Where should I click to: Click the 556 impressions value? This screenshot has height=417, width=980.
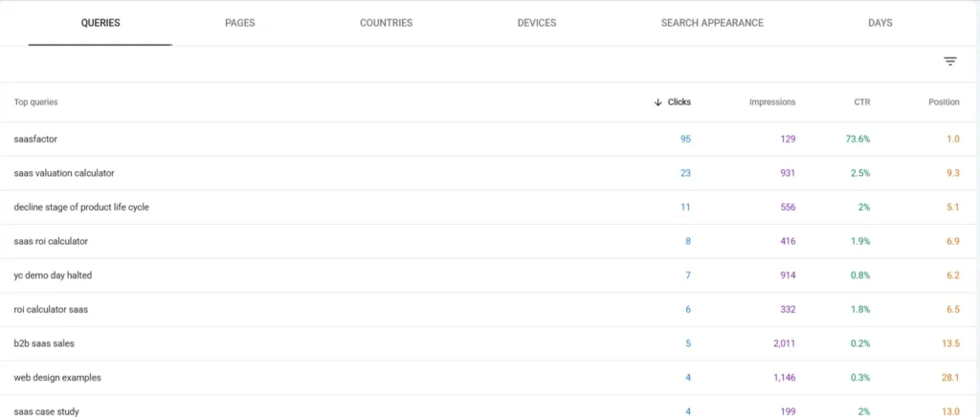click(788, 208)
